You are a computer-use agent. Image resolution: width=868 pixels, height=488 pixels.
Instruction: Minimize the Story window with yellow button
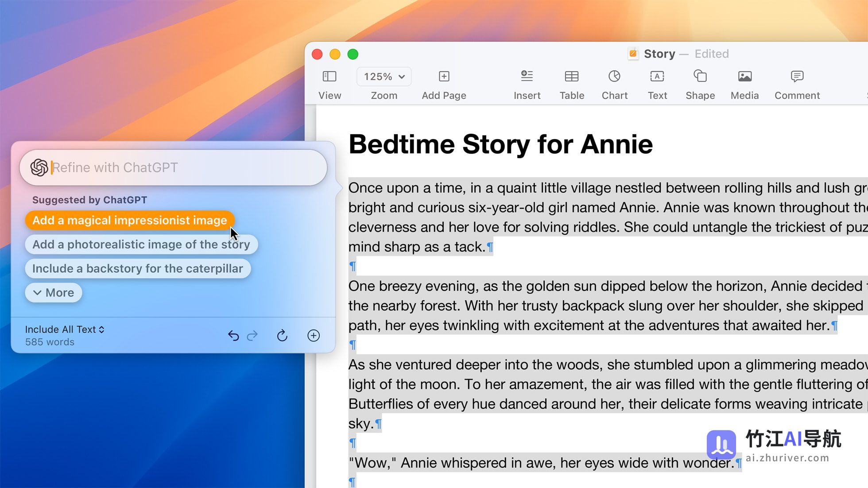(335, 54)
